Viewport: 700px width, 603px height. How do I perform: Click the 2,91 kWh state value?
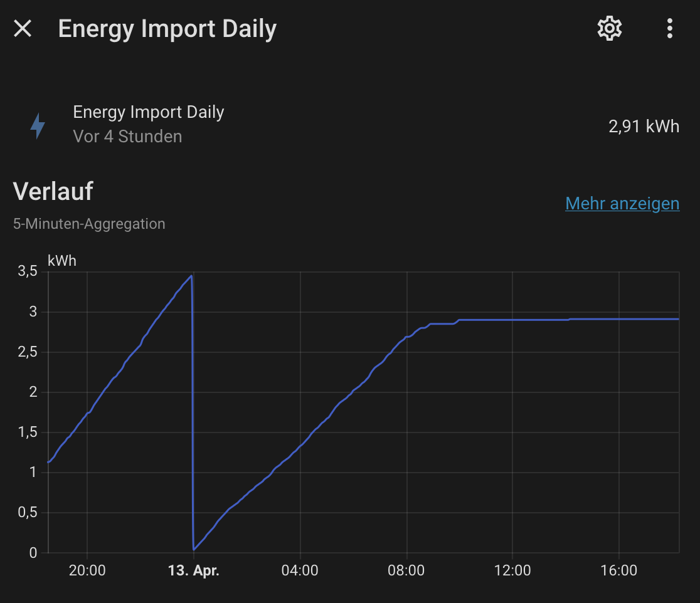644,127
